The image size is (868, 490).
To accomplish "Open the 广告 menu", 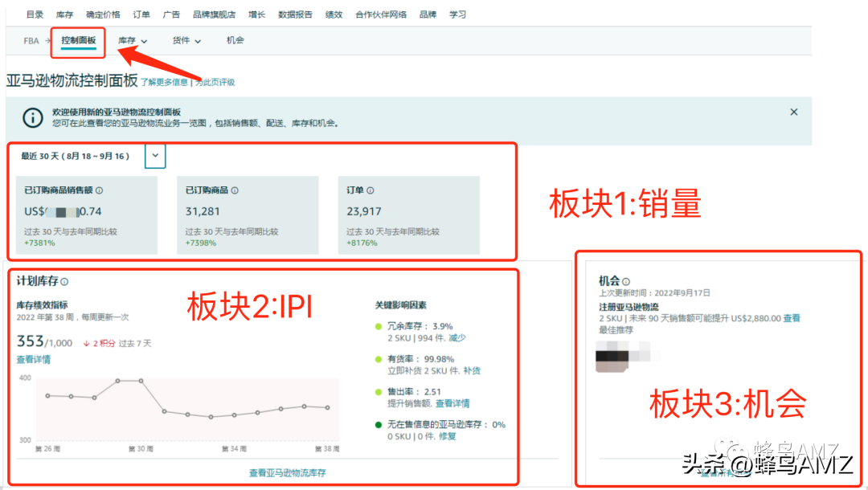I will click(x=172, y=14).
